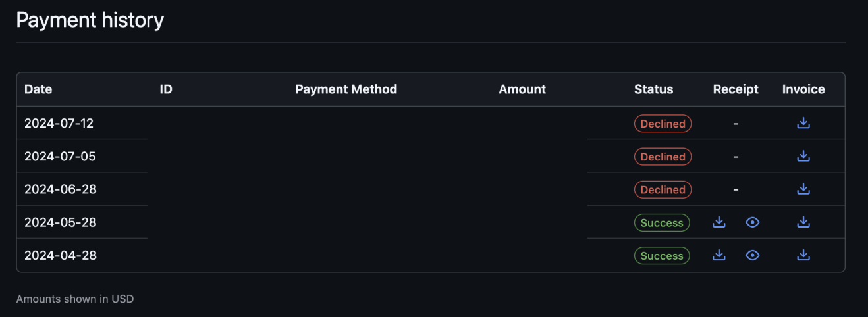Select the Payment Method column header
The image size is (868, 317).
346,89
